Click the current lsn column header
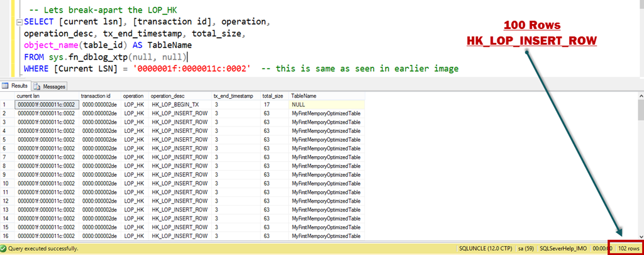 tap(29, 96)
